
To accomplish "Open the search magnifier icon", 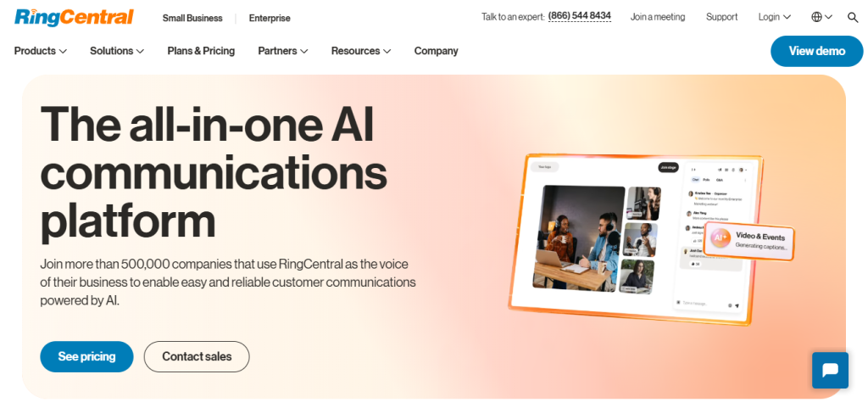I will [853, 17].
